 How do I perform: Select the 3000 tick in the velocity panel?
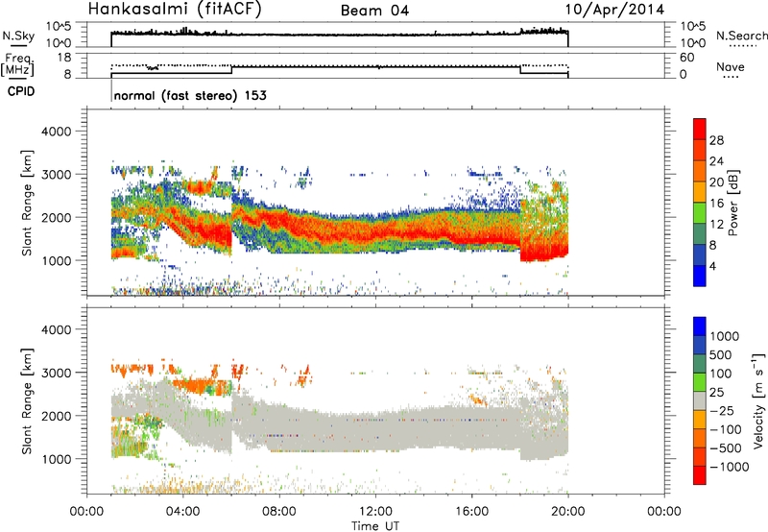pyautogui.click(x=57, y=373)
